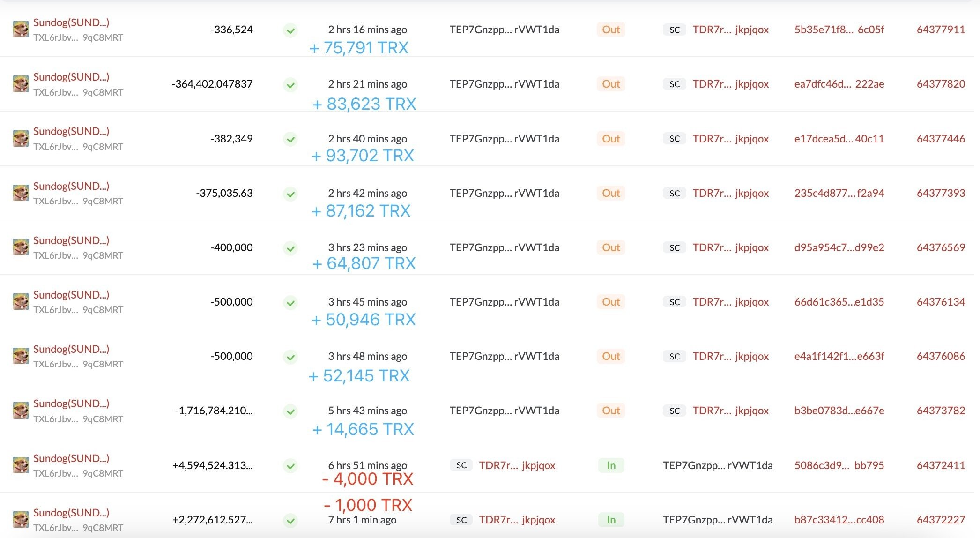Open block number 64376086
This screenshot has height=538, width=980.
(940, 356)
